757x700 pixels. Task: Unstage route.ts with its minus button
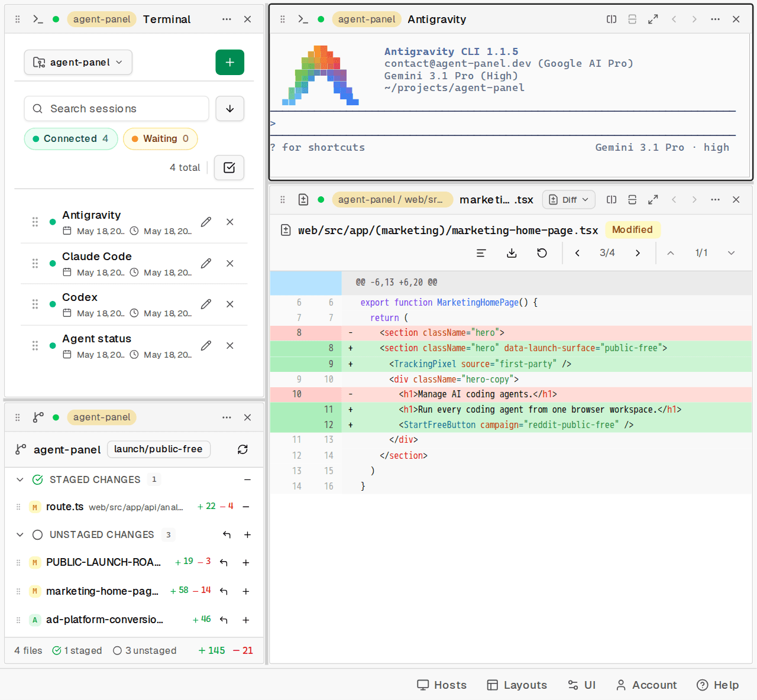pyautogui.click(x=246, y=507)
